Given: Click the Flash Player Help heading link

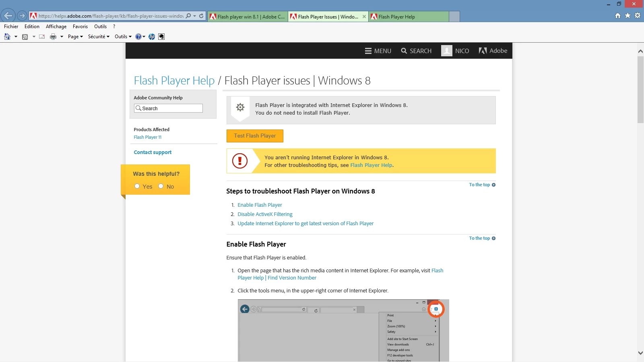Looking at the screenshot, I should (174, 80).
